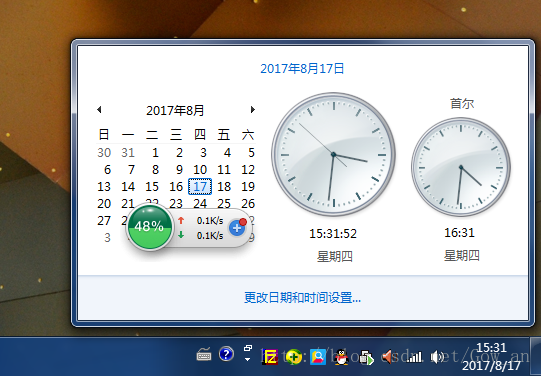541x376 pixels.
Task: Click the 2017年8月 month header
Action: pos(175,110)
